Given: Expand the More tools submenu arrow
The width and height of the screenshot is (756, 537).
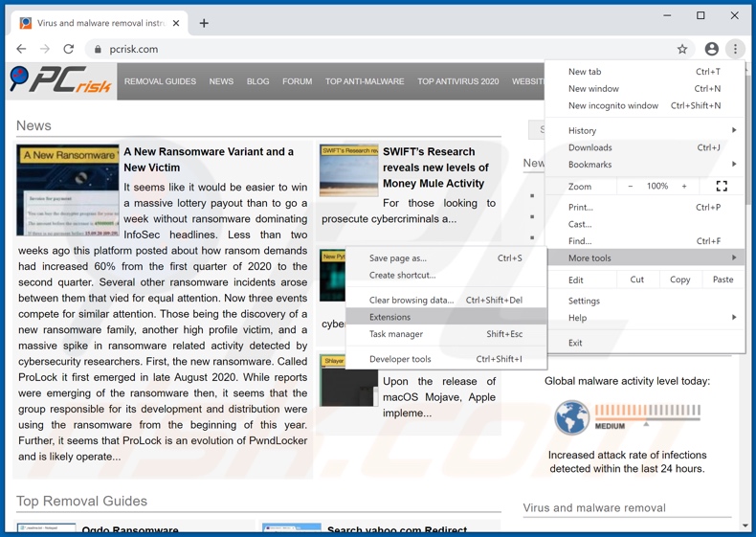Looking at the screenshot, I should click(x=734, y=257).
